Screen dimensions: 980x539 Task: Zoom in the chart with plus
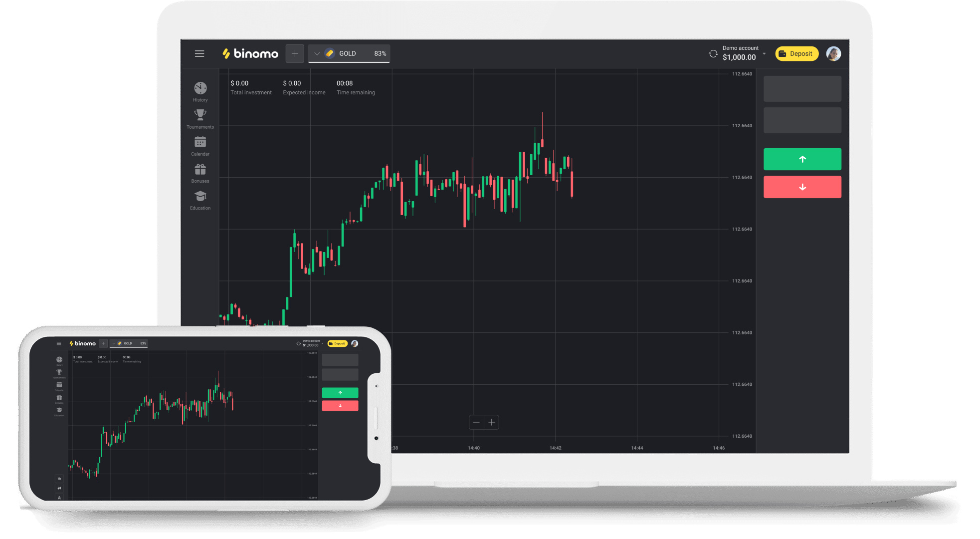tap(492, 422)
